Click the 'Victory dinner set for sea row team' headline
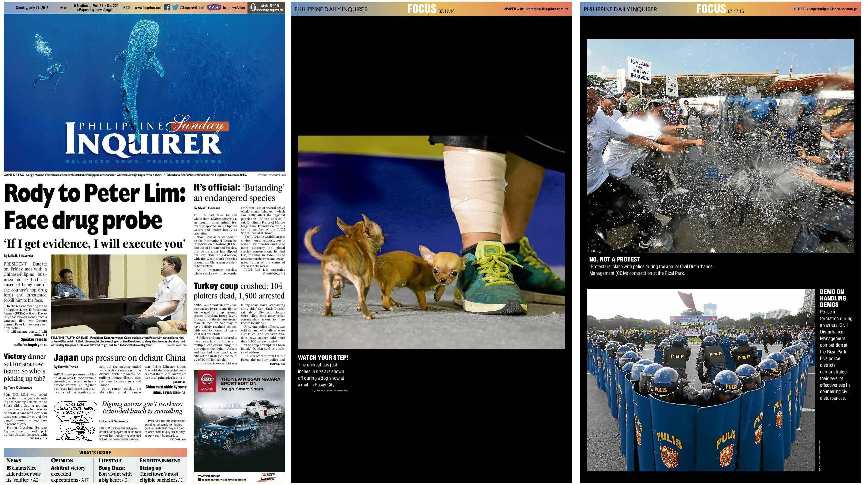Screen dimensions: 868x485 (25, 367)
